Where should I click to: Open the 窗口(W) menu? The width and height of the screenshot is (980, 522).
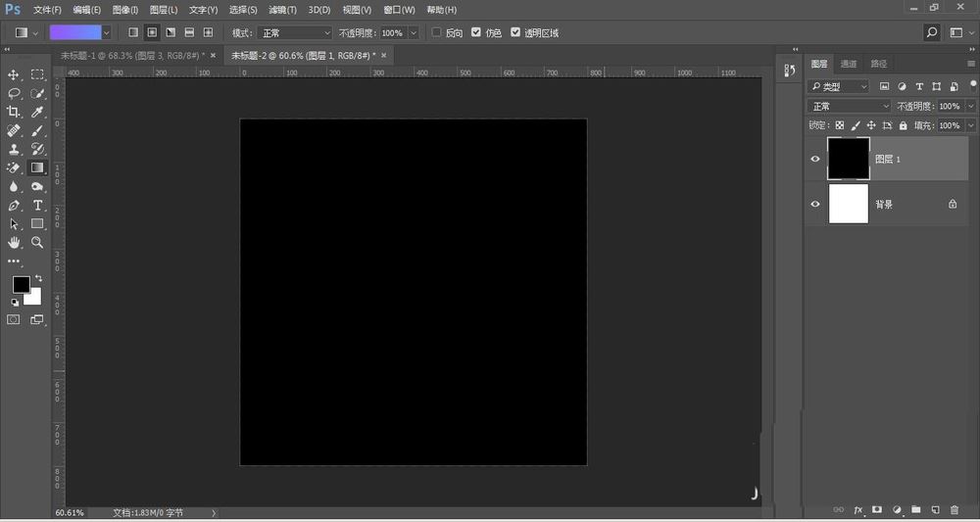point(400,10)
